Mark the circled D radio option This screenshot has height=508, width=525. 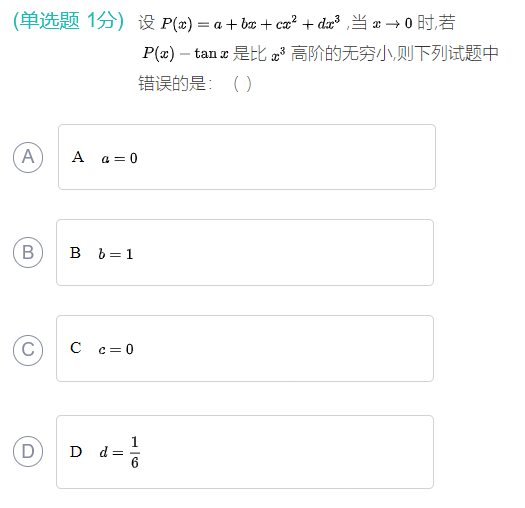(28, 451)
